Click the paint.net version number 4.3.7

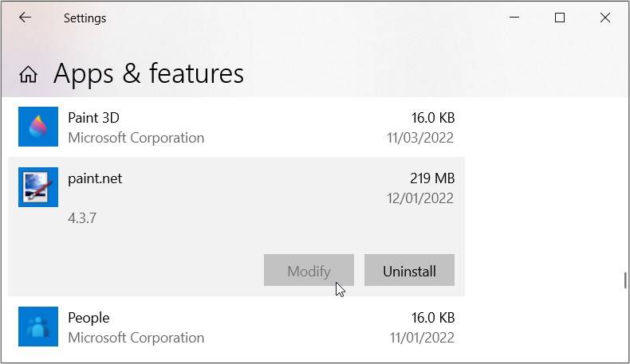click(82, 217)
